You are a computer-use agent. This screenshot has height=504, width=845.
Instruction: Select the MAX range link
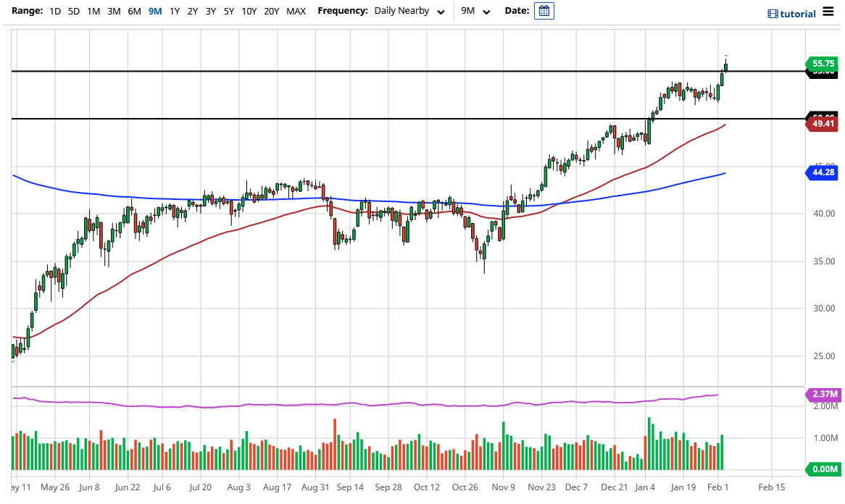[296, 12]
